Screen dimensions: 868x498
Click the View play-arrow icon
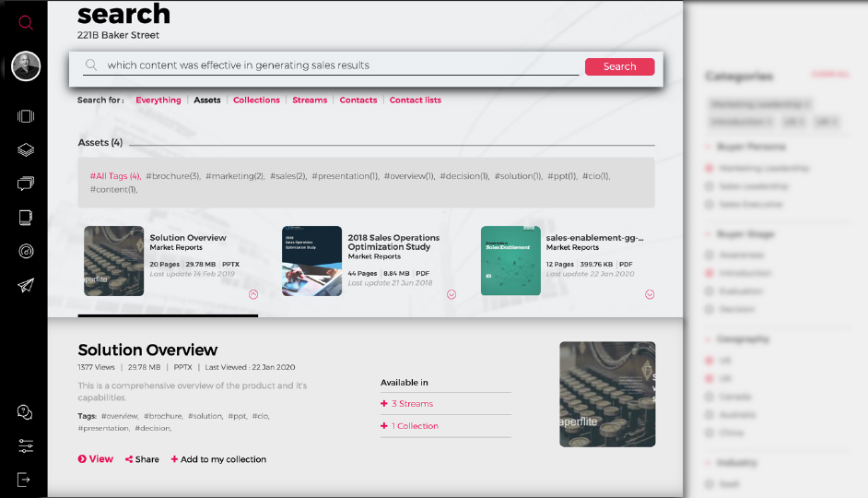tap(82, 459)
